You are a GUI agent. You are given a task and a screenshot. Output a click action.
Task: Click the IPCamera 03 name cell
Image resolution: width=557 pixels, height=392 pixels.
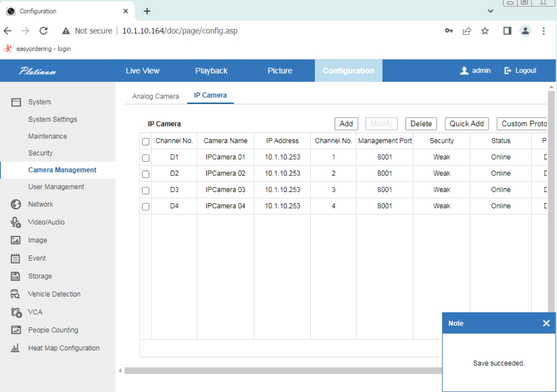point(225,190)
